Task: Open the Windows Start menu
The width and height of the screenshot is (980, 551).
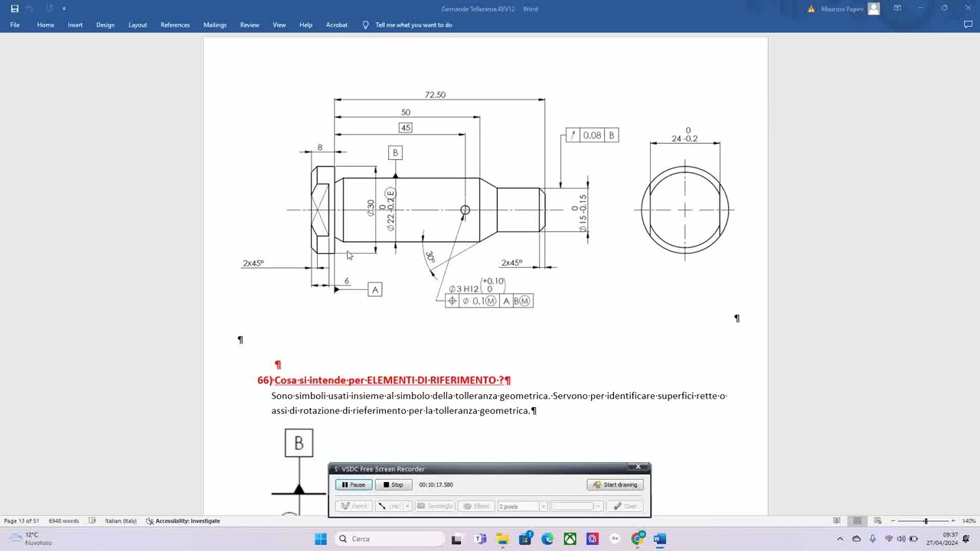Action: [x=321, y=539]
